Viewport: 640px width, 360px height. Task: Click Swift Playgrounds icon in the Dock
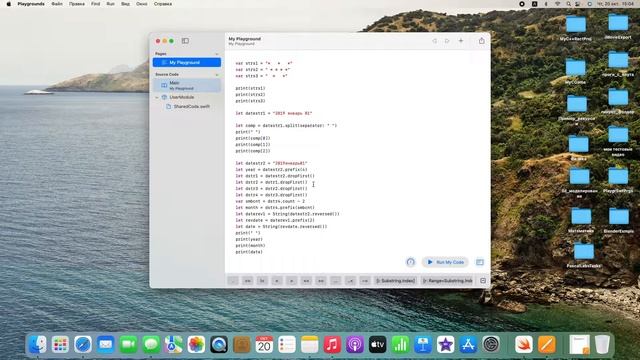point(524,345)
